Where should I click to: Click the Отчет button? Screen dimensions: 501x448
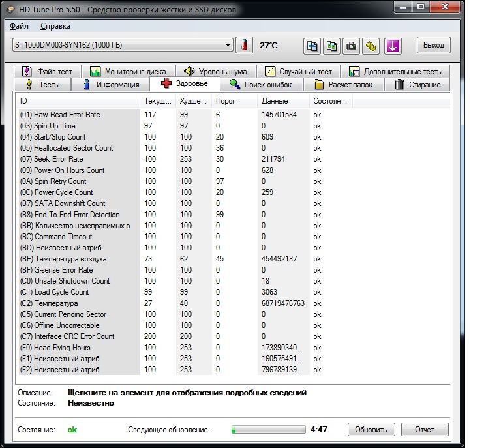425,430
